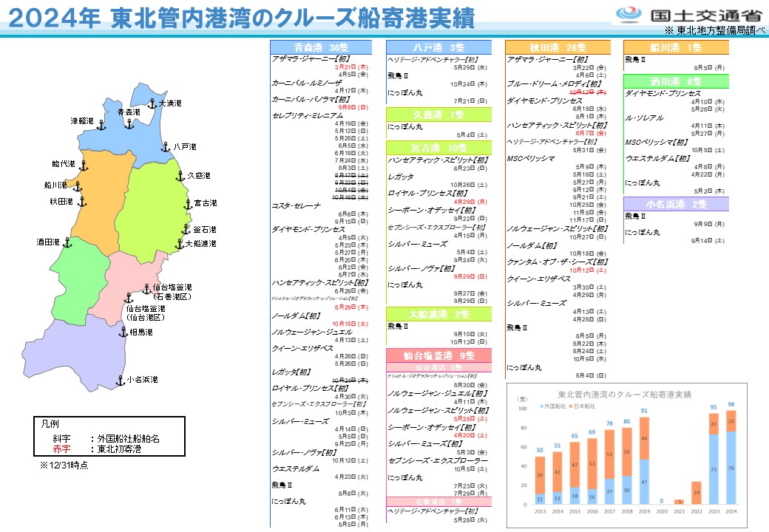Image resolution: width=769 pixels, height=532 pixels.
Task: Click the 船川港 anchor marker on map
Action: [78, 187]
